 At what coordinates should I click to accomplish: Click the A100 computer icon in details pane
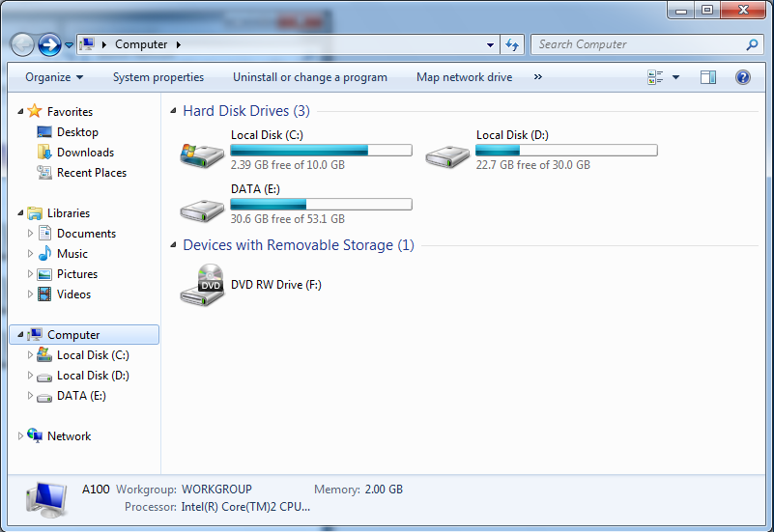[46, 499]
